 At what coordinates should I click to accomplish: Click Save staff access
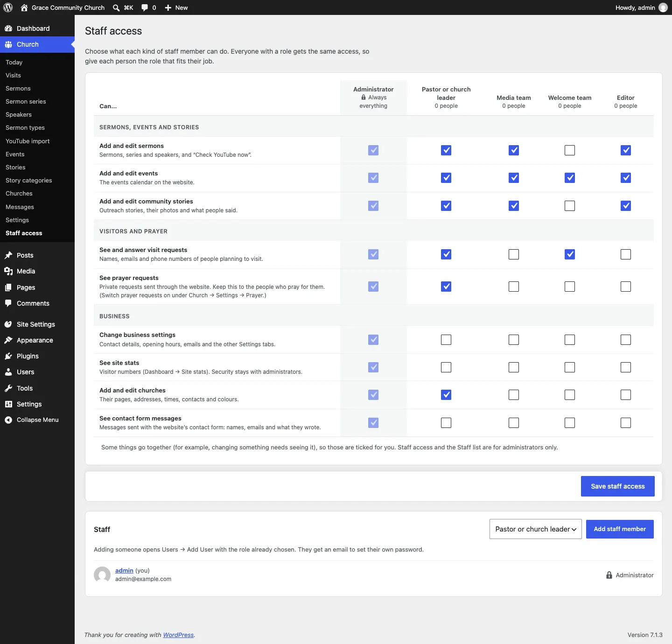point(618,486)
